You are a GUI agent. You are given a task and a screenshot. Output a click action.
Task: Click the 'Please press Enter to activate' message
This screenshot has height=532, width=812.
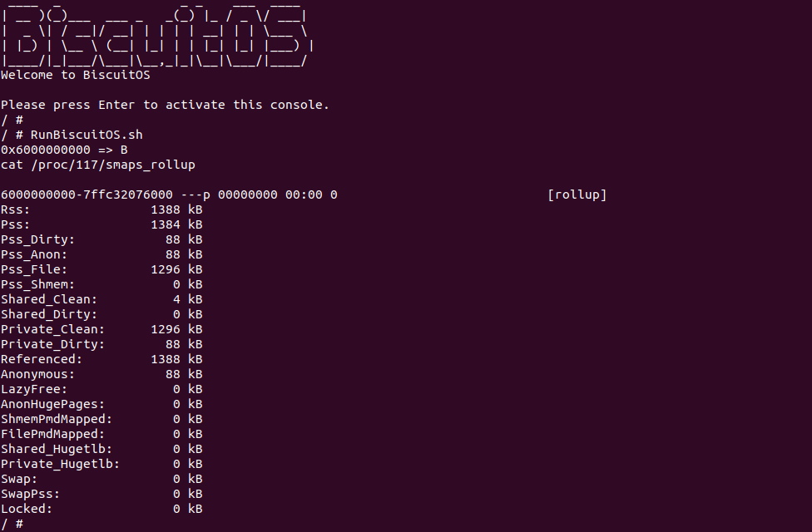pos(165,105)
